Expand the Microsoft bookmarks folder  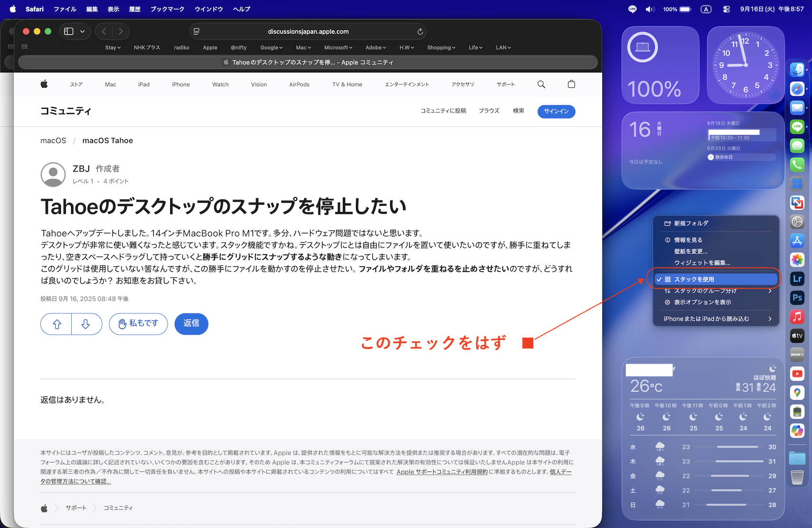pyautogui.click(x=339, y=47)
